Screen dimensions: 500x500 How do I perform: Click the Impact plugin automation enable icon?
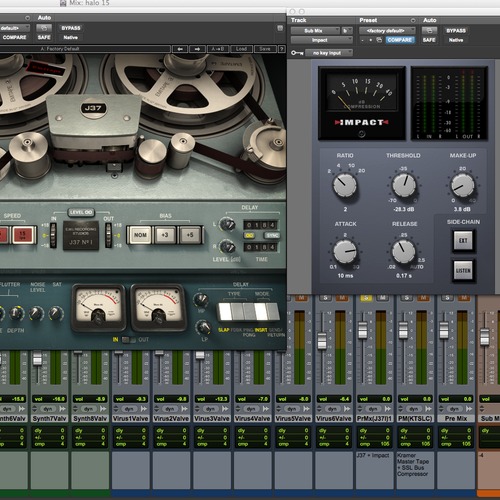click(429, 31)
